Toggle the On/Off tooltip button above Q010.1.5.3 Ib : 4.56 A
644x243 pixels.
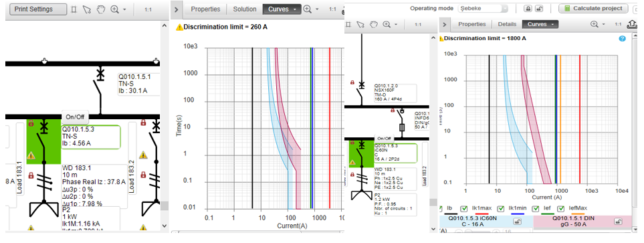tap(75, 116)
